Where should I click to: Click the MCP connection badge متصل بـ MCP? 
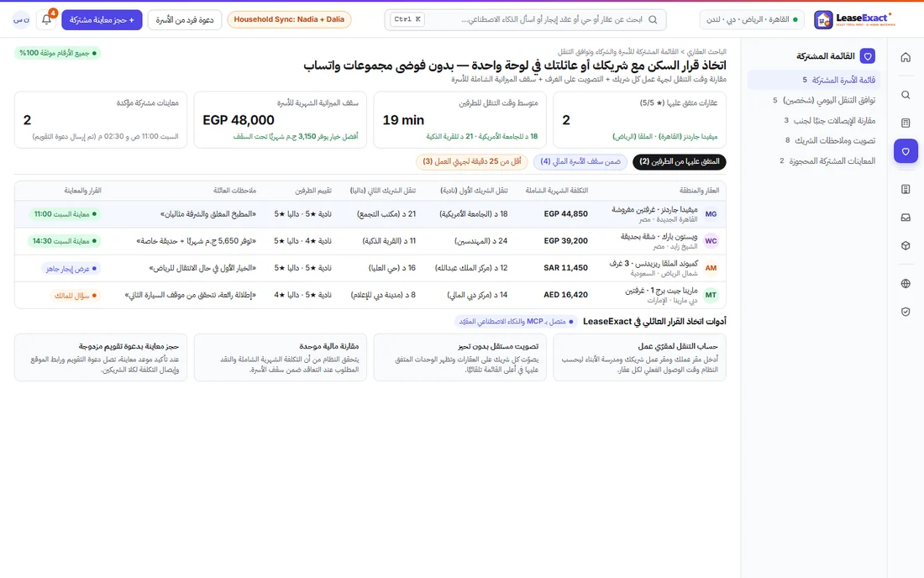click(517, 322)
